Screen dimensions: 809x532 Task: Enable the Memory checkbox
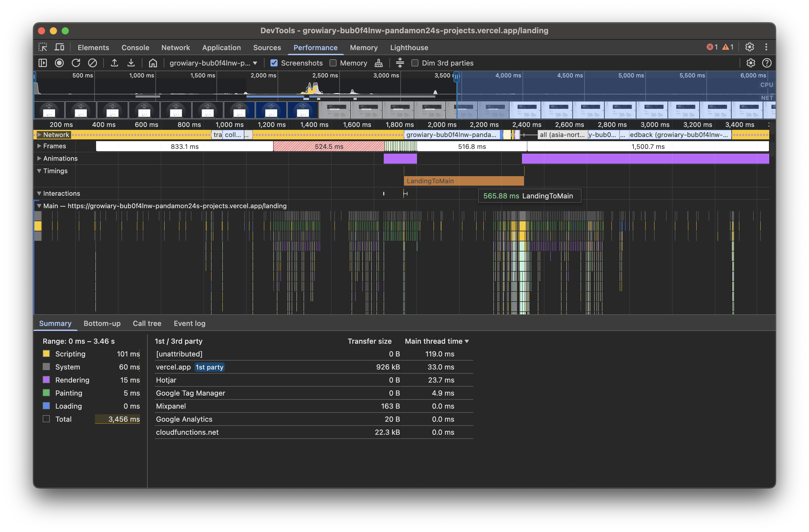point(333,63)
